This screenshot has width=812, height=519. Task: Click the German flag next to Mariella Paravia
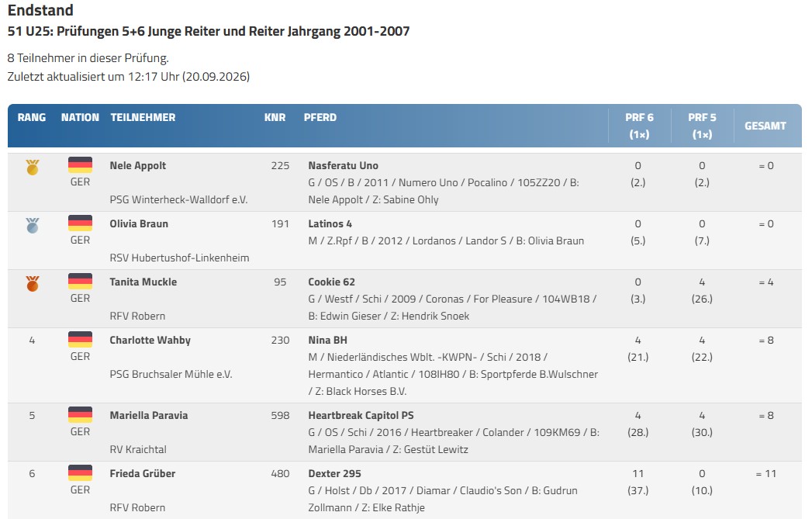coord(80,414)
